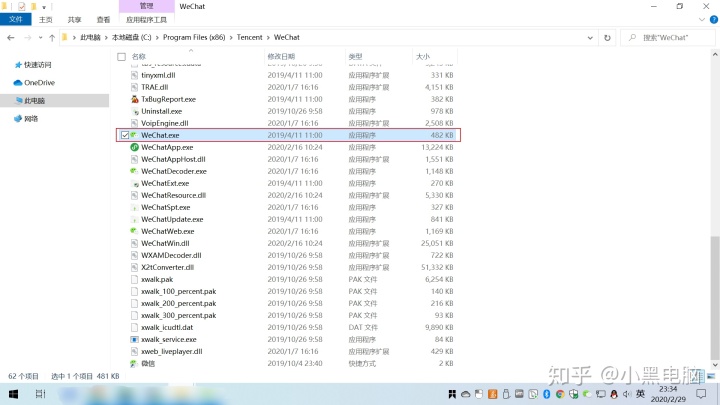Image resolution: width=720 pixels, height=405 pixels.
Task: Open 快速访问 in the navigation pane
Action: point(37,65)
